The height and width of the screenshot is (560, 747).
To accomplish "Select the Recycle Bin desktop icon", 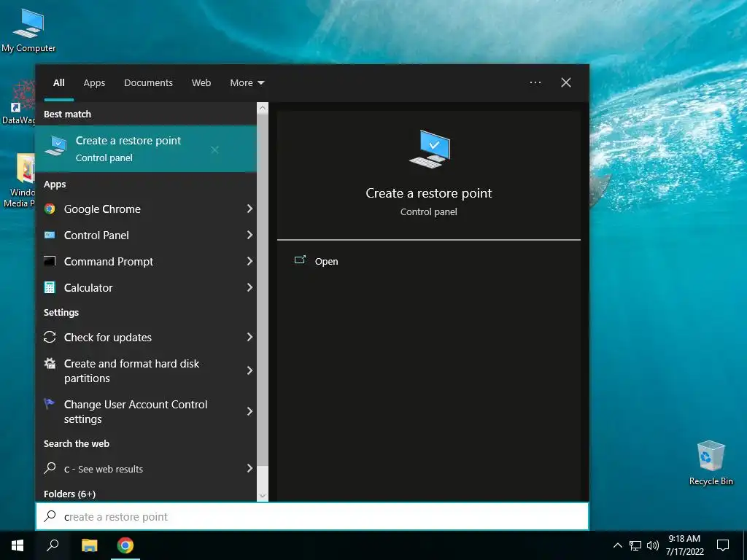I will (711, 463).
